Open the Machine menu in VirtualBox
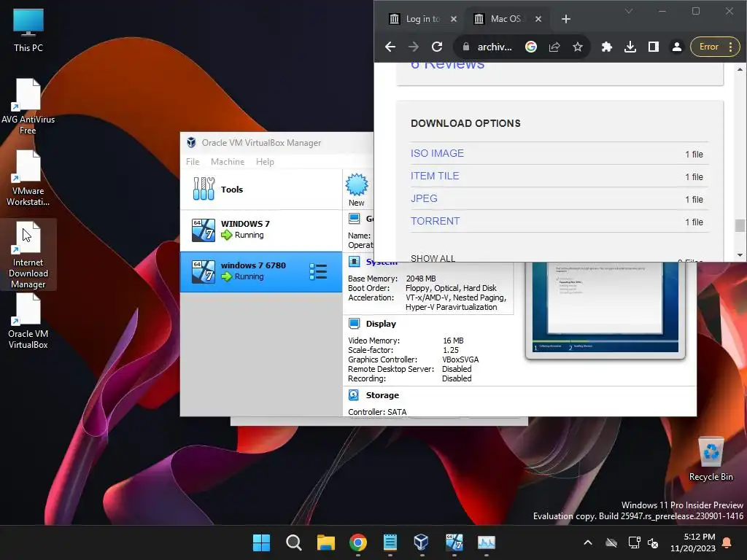This screenshot has height=560, width=747. pos(228,162)
